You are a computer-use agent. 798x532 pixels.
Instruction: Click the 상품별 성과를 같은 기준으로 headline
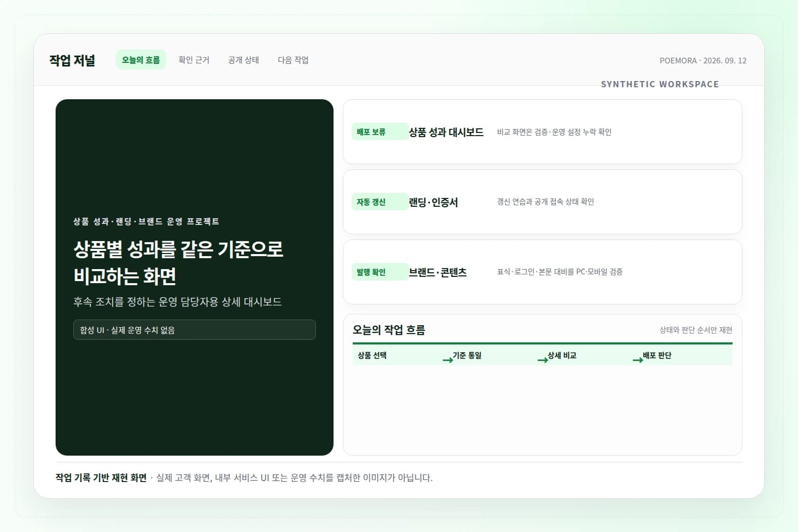pos(178,249)
